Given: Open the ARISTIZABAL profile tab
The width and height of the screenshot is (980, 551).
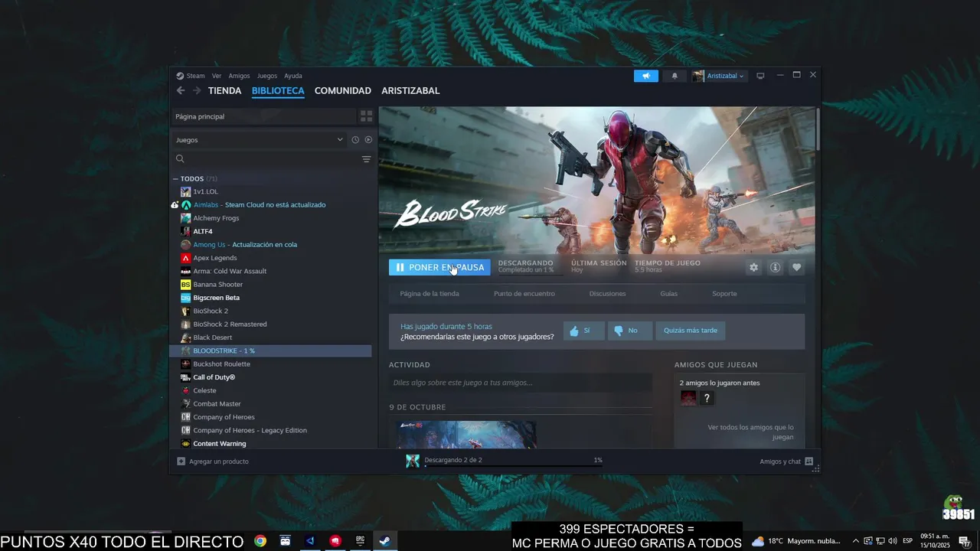Looking at the screenshot, I should tap(410, 90).
